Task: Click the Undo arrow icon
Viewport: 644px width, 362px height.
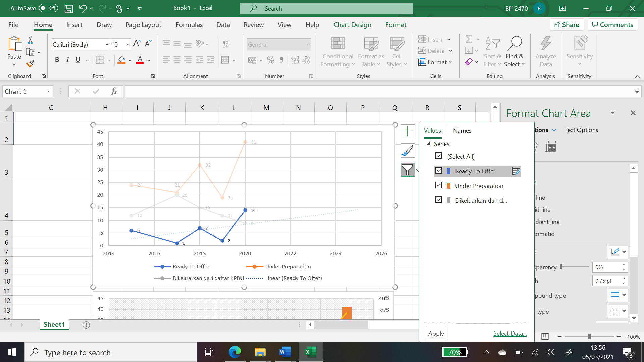Action: pyautogui.click(x=83, y=8)
